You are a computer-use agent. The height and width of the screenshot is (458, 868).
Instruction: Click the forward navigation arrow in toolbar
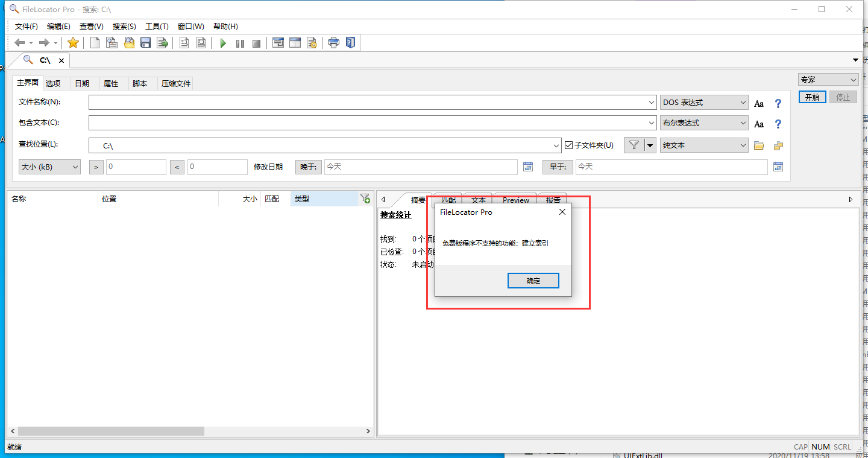[44, 43]
